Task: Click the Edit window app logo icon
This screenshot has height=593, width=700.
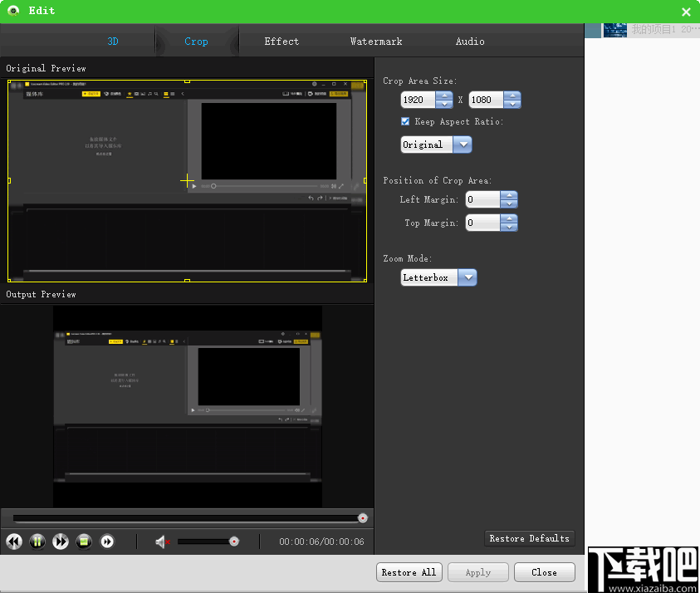Action: (13, 10)
